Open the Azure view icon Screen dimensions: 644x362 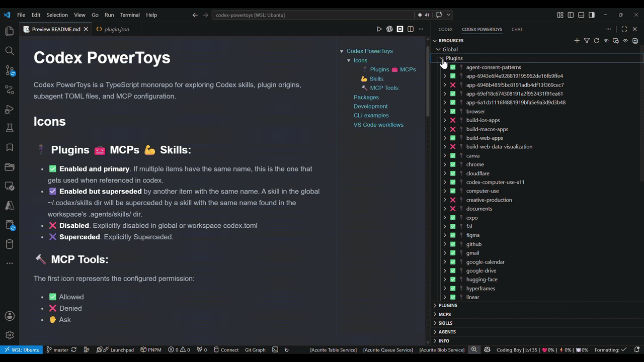pyautogui.click(x=9, y=205)
